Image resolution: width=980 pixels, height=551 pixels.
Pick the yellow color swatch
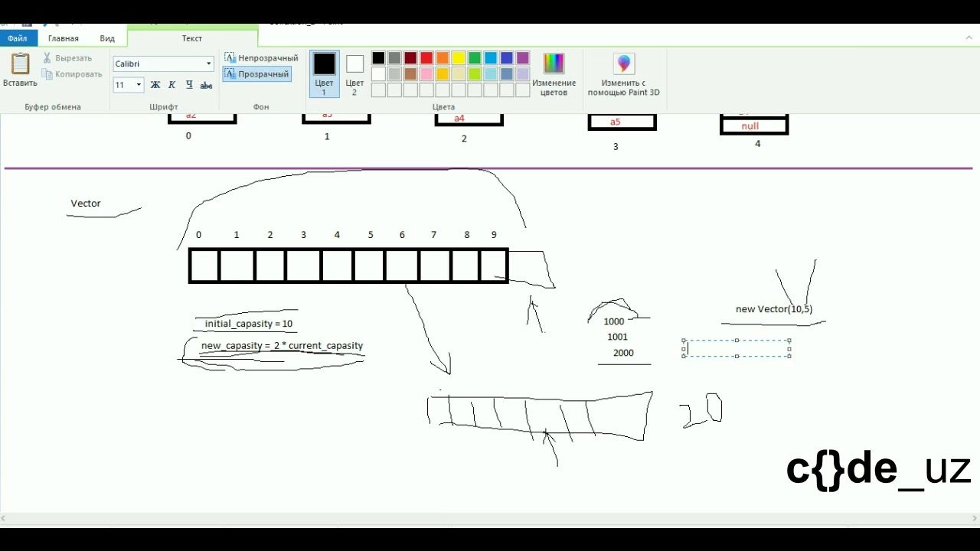tap(459, 58)
